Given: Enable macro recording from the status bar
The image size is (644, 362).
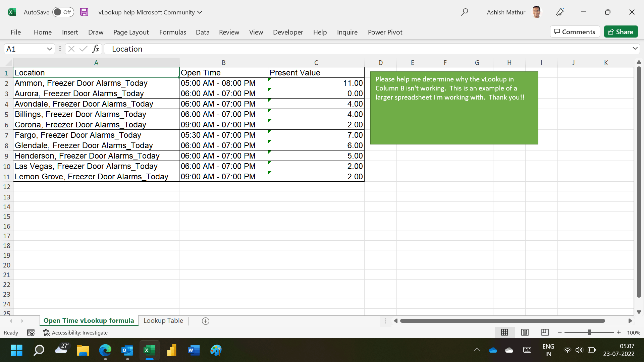Looking at the screenshot, I should [31, 333].
